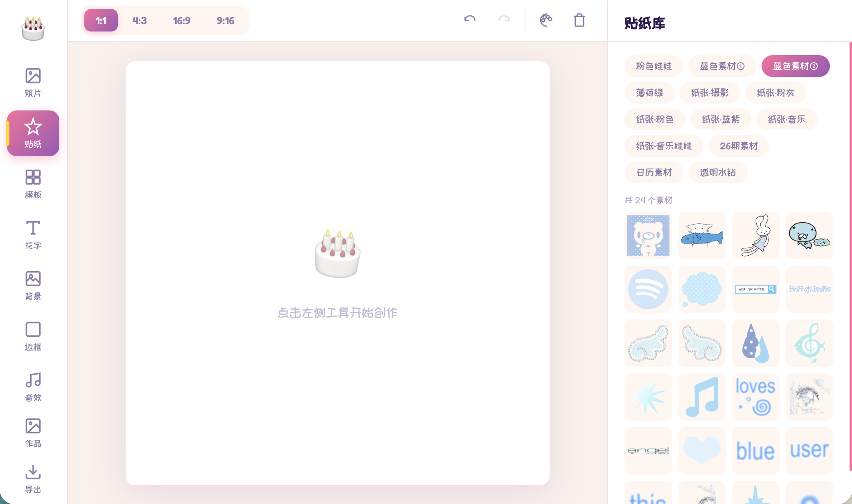Choose the 纸张·蓝紫 sticker category

tap(721, 119)
